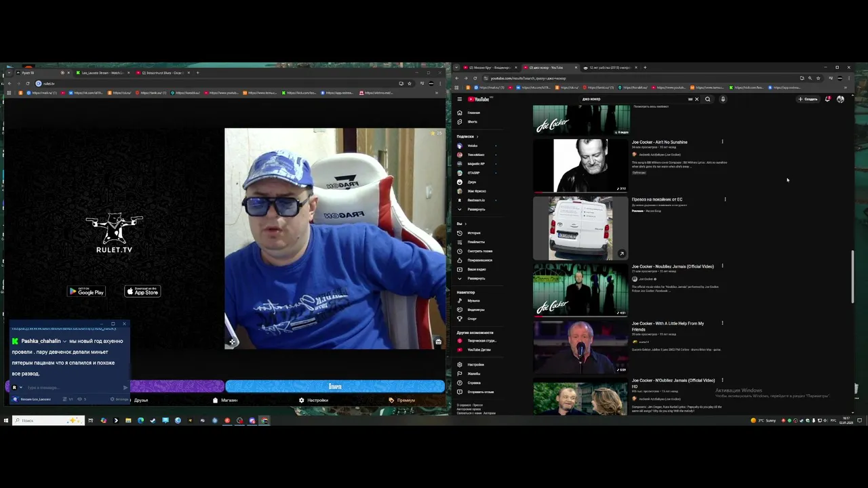Screen dimensions: 868x488
Task: Expand the Вы section with Развернуть
Action: [478, 279]
